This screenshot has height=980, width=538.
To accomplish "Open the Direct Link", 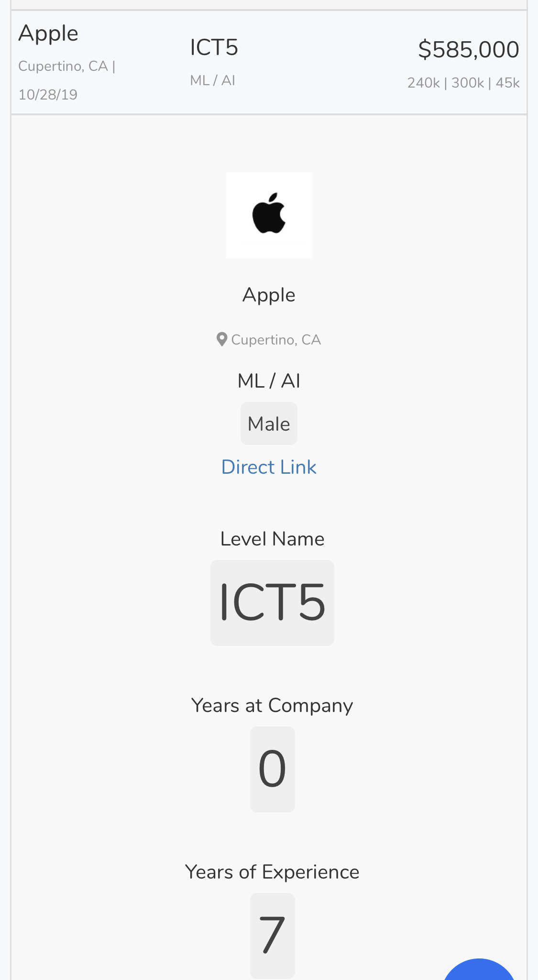I will point(269,467).
